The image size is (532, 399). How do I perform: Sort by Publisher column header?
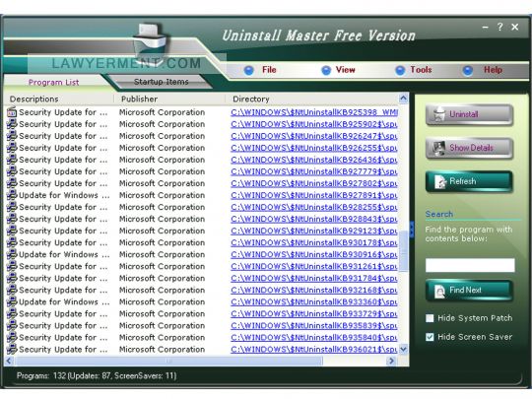(169, 100)
